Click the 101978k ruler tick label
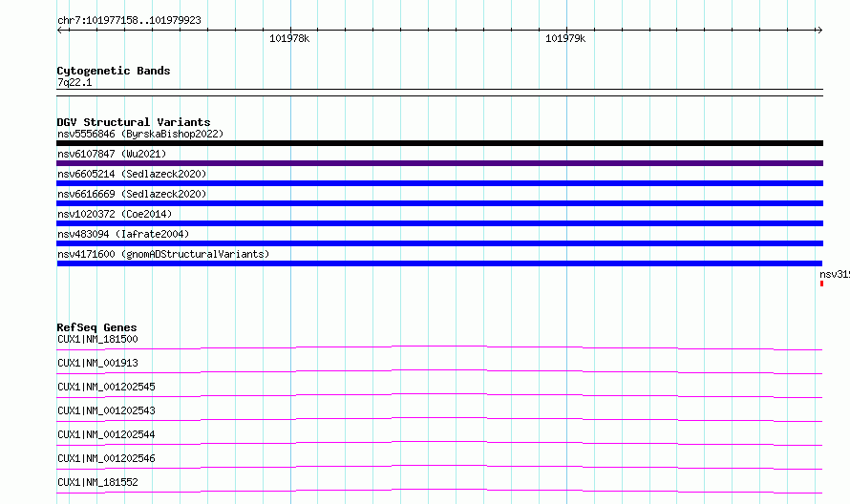Screen dimensions: 850x504 point(289,38)
